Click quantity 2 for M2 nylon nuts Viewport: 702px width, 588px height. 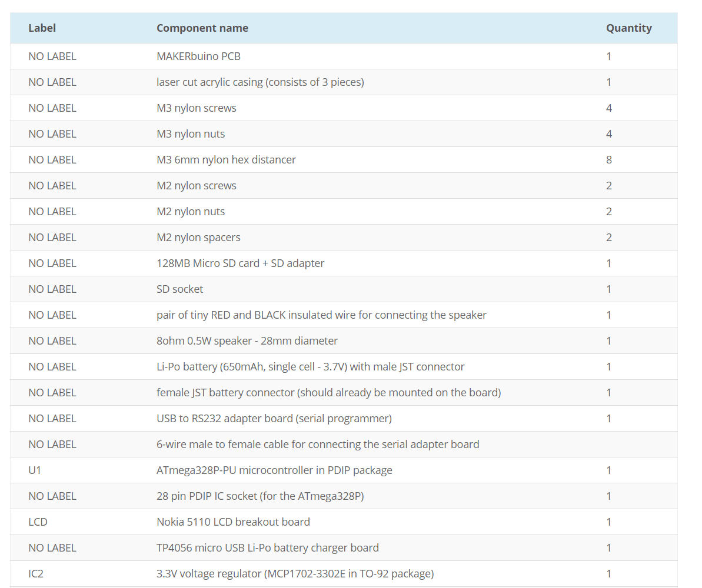[609, 212]
